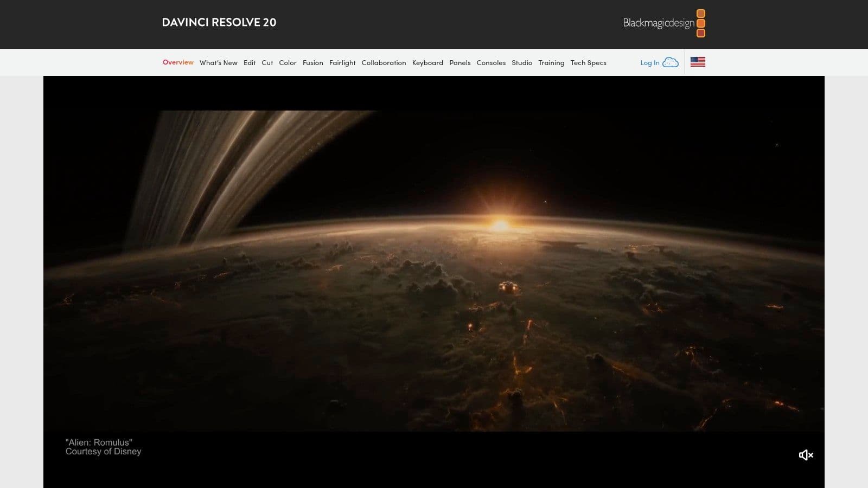Click the Blackmagic Design logo
This screenshot has width=868, height=488.
pyautogui.click(x=658, y=23)
